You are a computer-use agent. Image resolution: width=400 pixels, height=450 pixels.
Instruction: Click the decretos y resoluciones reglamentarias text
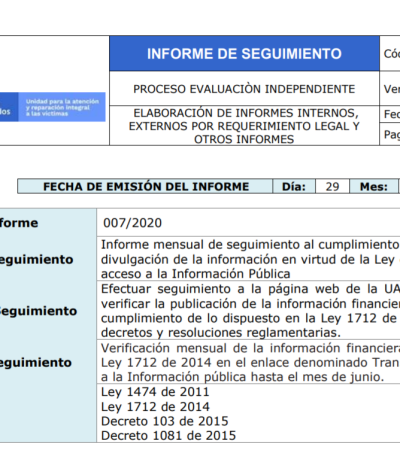(x=221, y=333)
